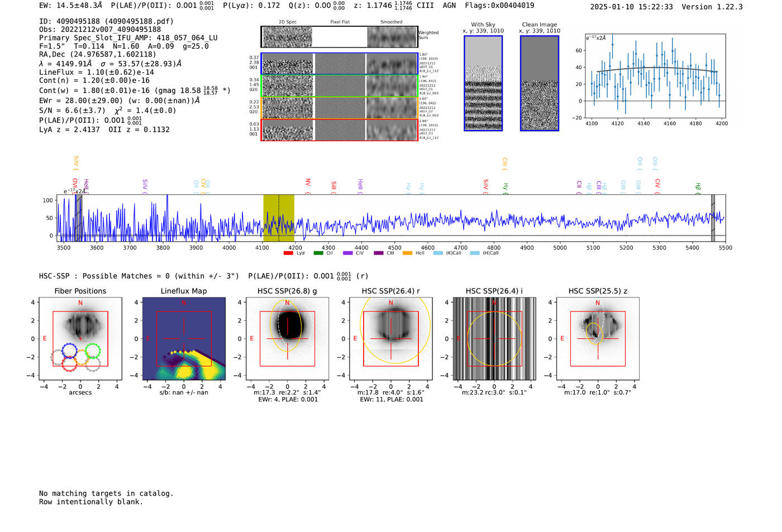
Task: Click the red Lyα legend swatch
Action: click(288, 253)
